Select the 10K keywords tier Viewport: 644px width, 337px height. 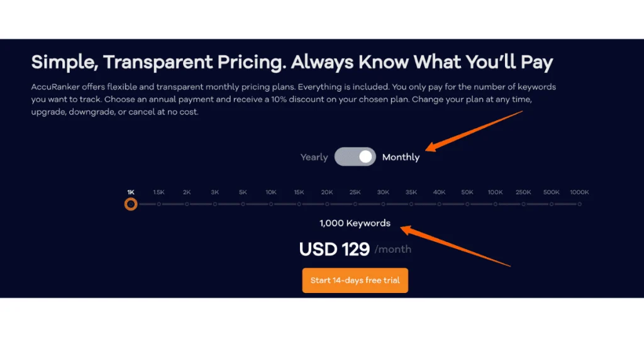(271, 204)
